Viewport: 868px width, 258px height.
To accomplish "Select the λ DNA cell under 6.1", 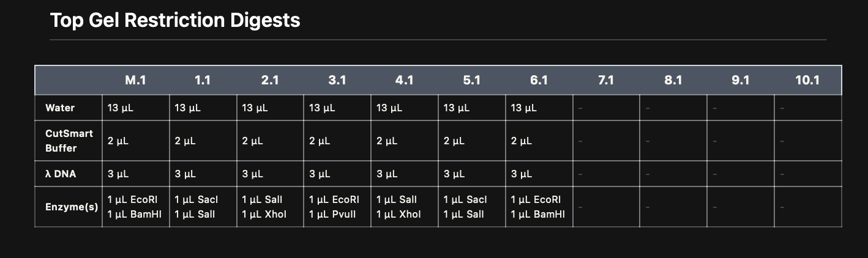I will point(539,174).
